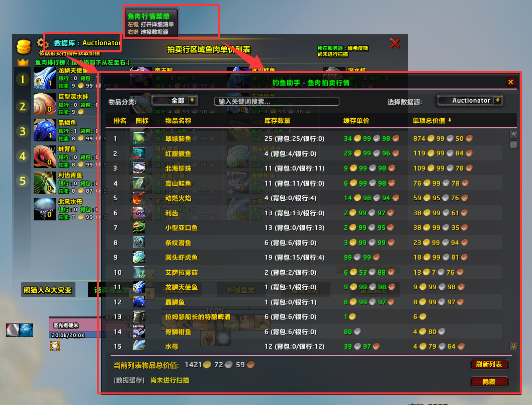Image resolution: width=532 pixels, height=405 pixels.
Task: Click the 隐藏 button
Action: (x=489, y=381)
